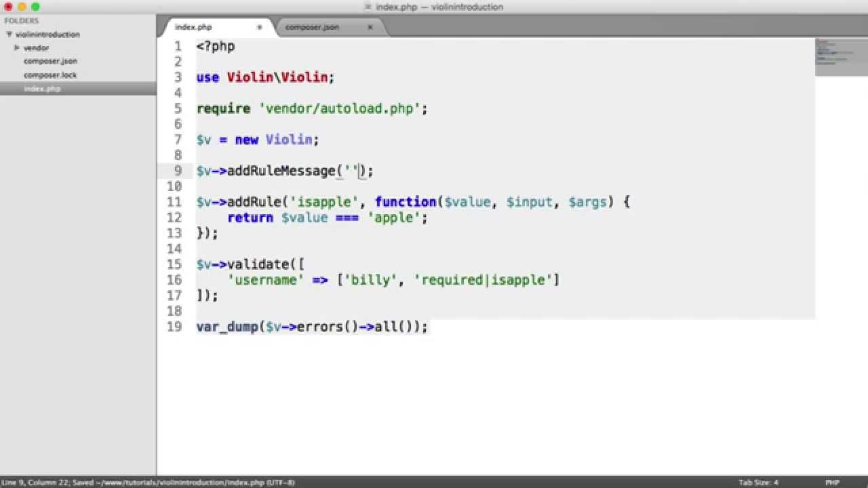Click the 'username' array key
This screenshot has height=488, width=868.
[x=266, y=280]
